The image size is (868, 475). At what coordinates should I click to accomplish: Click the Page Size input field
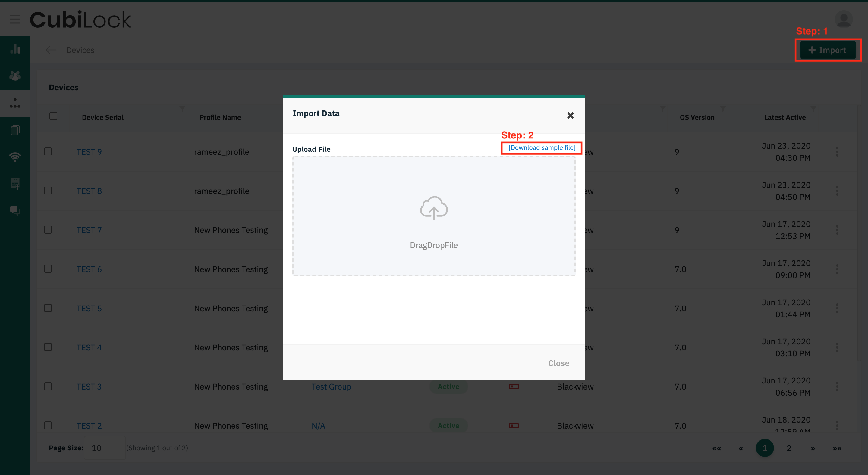click(x=105, y=448)
